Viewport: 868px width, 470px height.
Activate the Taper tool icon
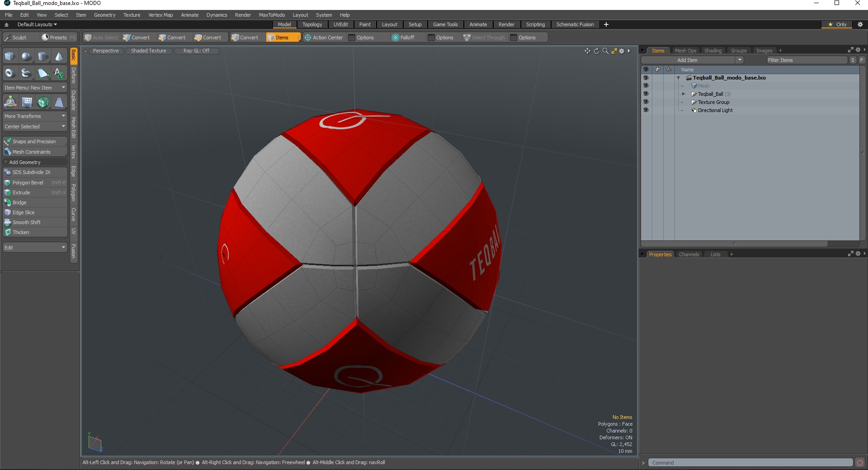[x=59, y=103]
